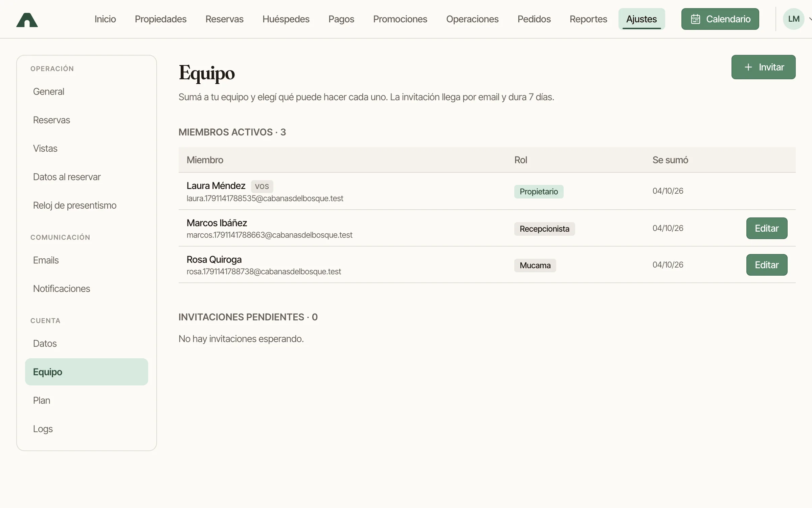The width and height of the screenshot is (812, 508).
Task: Select Equipo in the sidebar
Action: [87, 372]
